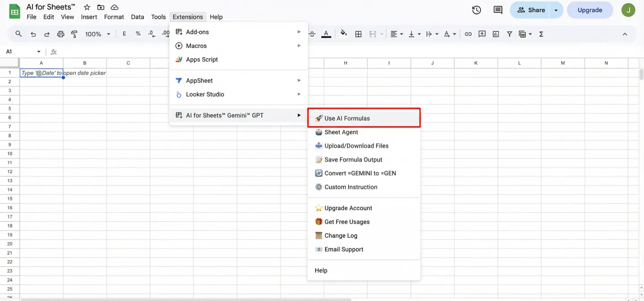Open the comment history panel

(x=497, y=9)
